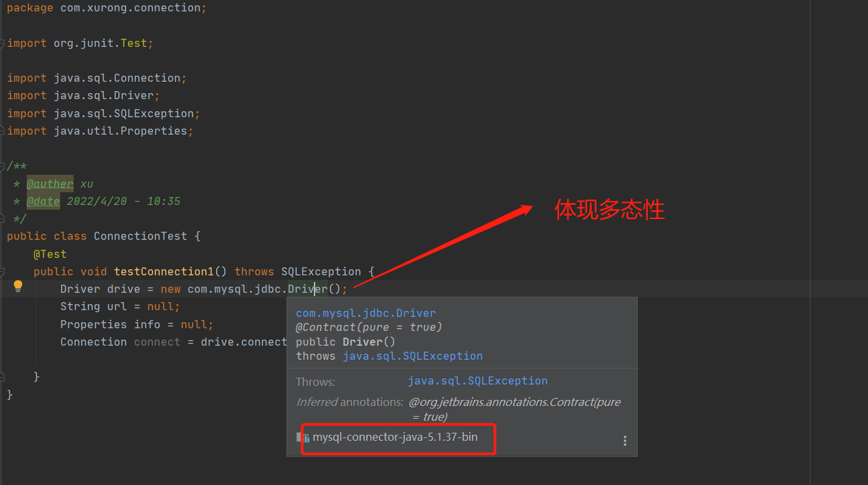The image size is (868, 485).
Task: Collapse the Javadoc comment fold marker
Action: point(3,166)
